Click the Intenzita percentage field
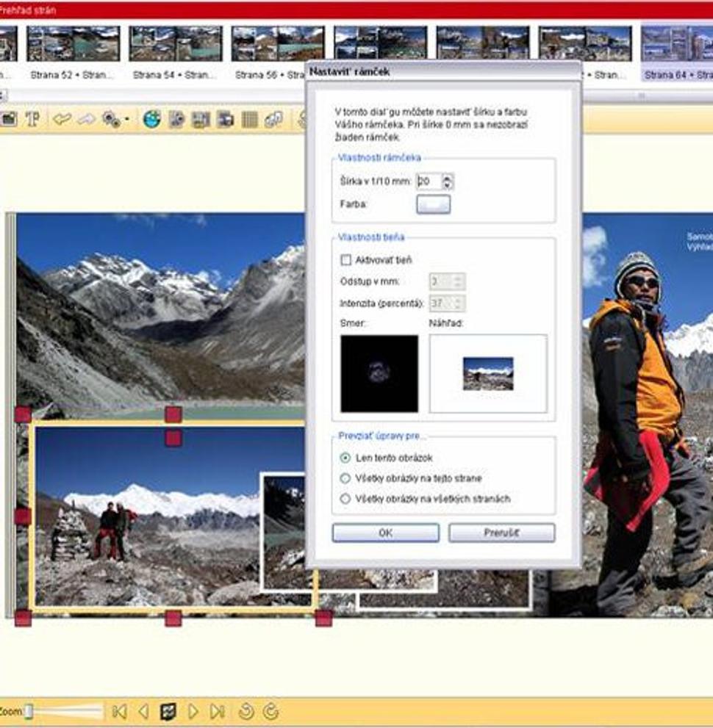Viewport: 713px width, 728px height. (x=447, y=303)
